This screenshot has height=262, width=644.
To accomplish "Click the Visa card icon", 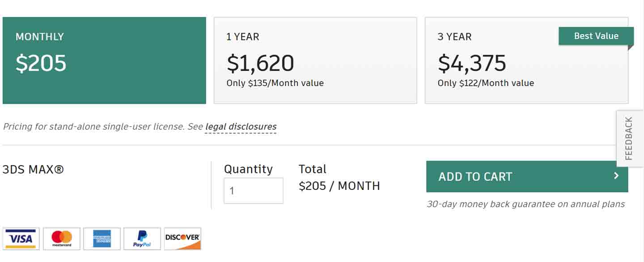I will (x=21, y=239).
